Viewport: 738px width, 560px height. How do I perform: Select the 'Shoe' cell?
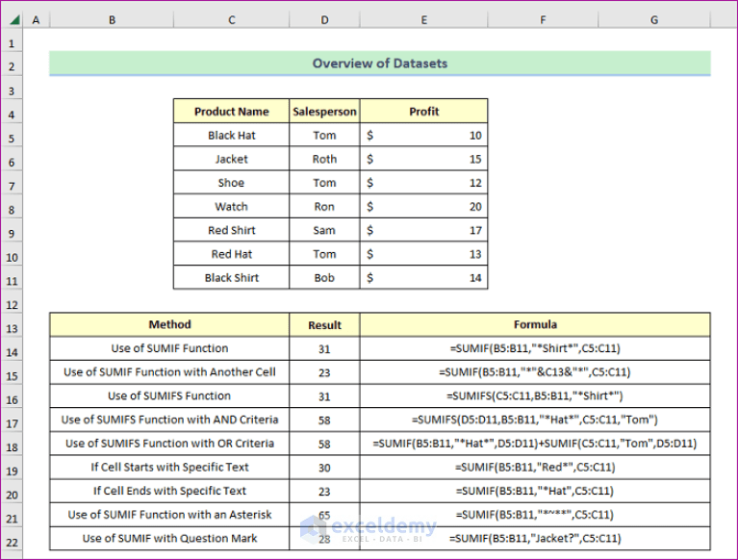click(x=232, y=183)
